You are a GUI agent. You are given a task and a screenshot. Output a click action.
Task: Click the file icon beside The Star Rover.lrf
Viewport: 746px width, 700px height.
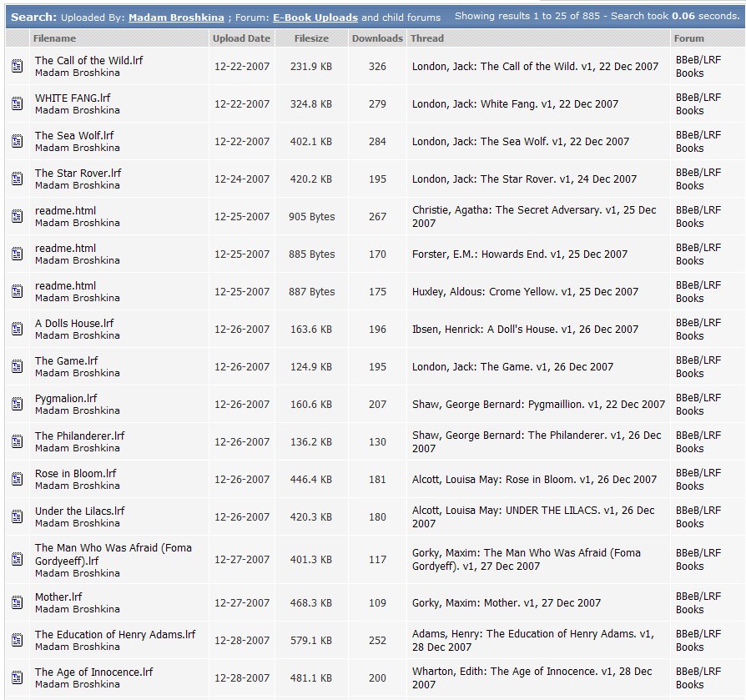[18, 179]
